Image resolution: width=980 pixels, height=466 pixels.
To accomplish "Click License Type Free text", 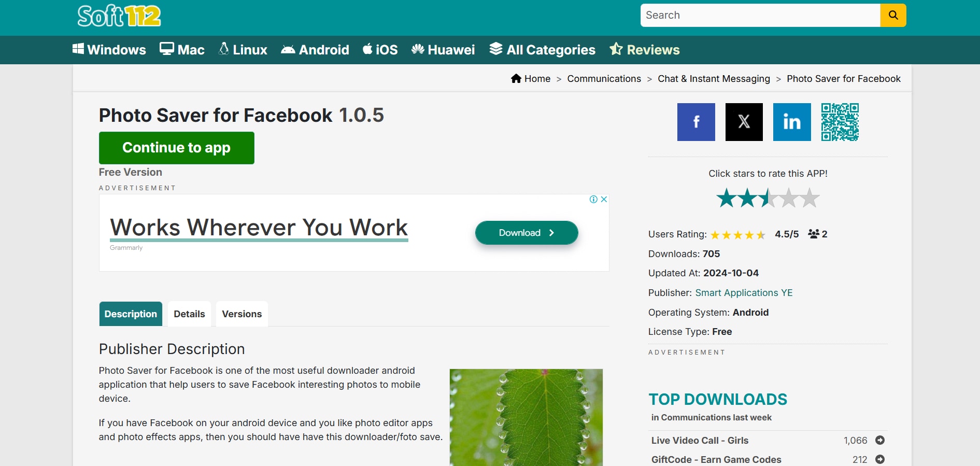I will 690,332.
